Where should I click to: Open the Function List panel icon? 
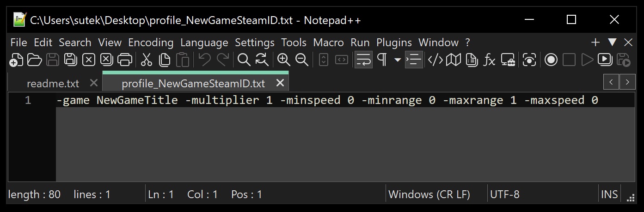tap(490, 60)
